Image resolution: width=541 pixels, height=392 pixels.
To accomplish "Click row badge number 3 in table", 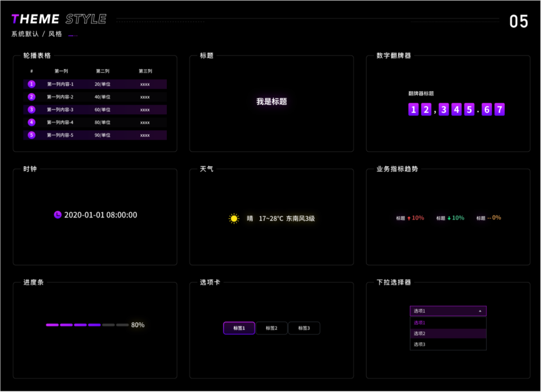I will click(x=32, y=110).
